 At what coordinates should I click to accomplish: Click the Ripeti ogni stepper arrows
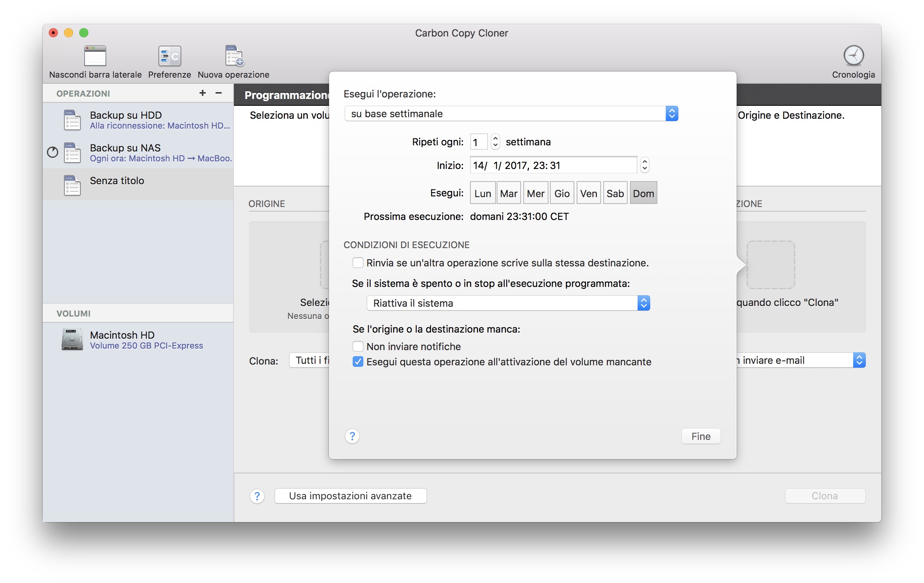click(495, 142)
